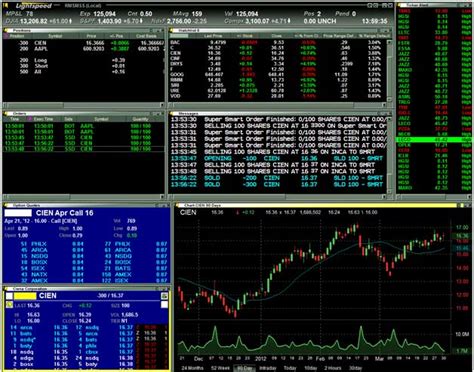Select the AAPL row in Positions window
This screenshot has width=474, height=372.
83,49
